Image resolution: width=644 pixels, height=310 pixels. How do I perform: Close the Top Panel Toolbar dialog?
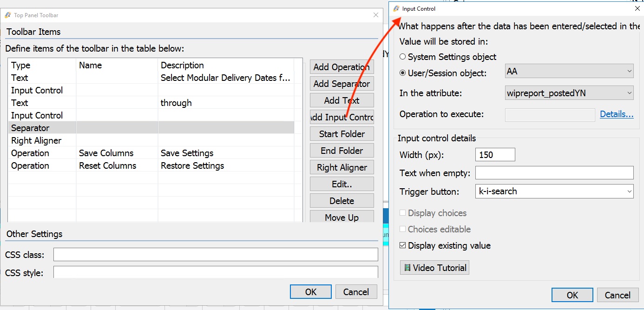click(x=376, y=15)
